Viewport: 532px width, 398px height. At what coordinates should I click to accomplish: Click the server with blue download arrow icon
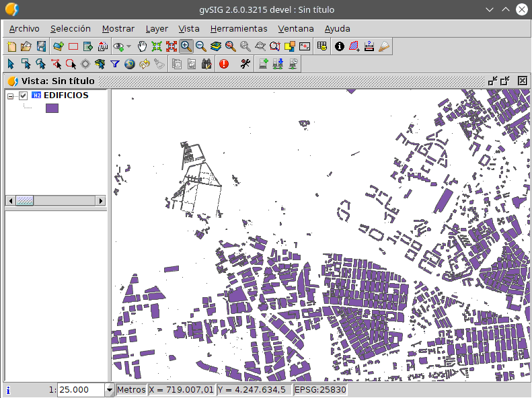point(278,64)
